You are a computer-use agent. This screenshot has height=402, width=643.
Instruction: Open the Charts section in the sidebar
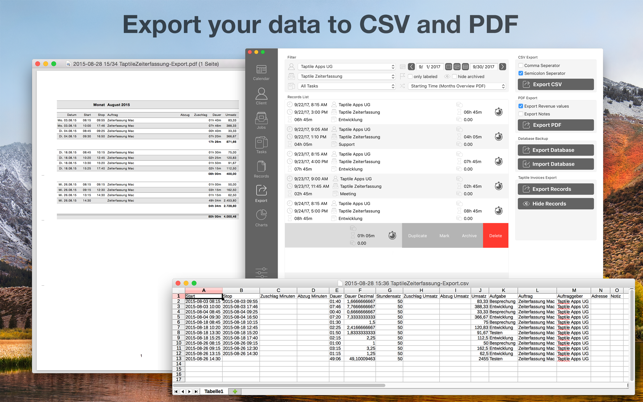(261, 218)
